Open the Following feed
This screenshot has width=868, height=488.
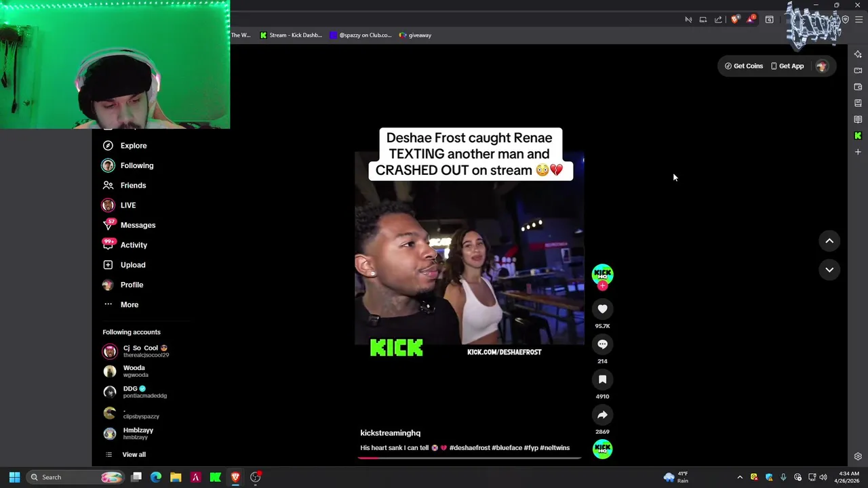pos(128,165)
